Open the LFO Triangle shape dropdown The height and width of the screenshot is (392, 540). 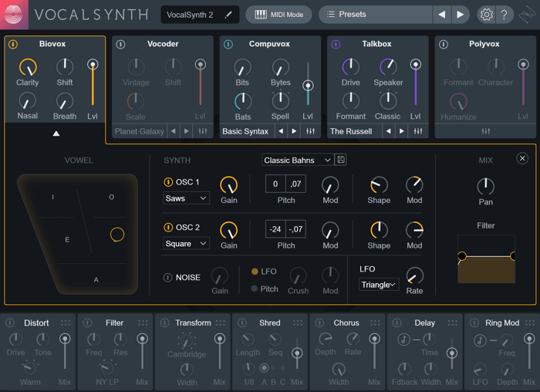[x=379, y=285]
